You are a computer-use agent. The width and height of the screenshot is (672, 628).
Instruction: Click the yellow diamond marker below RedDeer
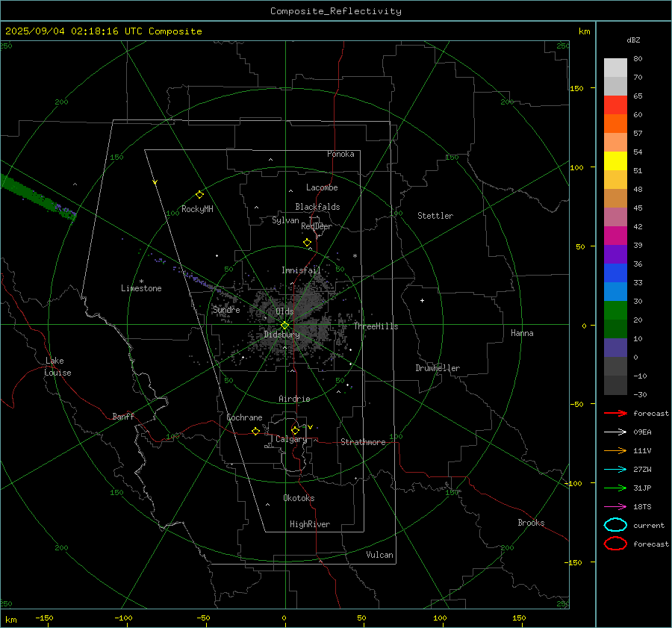[308, 243]
